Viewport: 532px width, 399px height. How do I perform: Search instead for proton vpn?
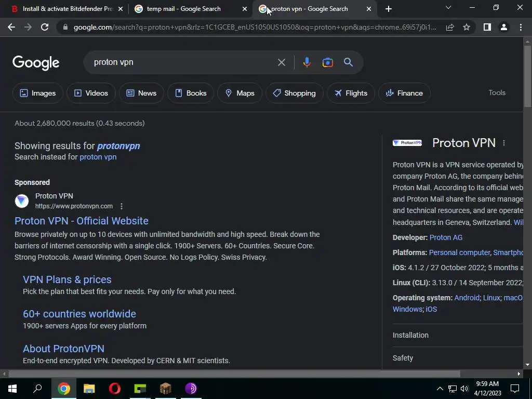(98, 157)
